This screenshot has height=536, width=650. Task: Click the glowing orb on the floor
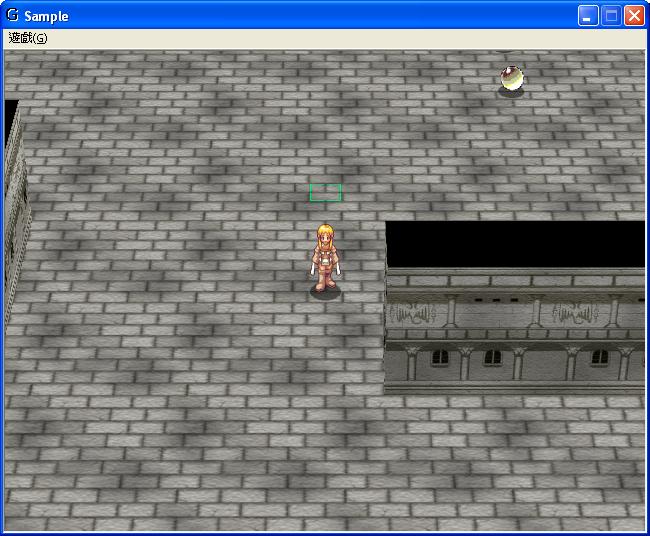point(511,77)
